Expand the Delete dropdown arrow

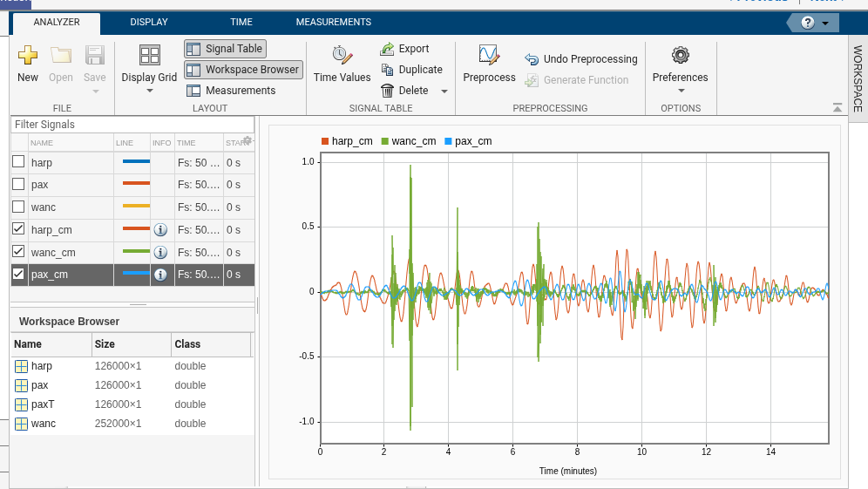pos(444,92)
